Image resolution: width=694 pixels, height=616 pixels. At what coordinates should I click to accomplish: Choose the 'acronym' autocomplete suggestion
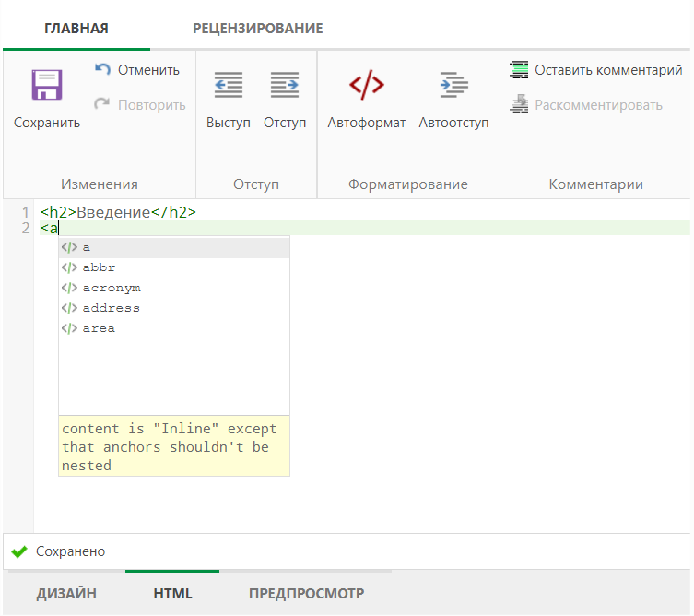tap(174, 288)
